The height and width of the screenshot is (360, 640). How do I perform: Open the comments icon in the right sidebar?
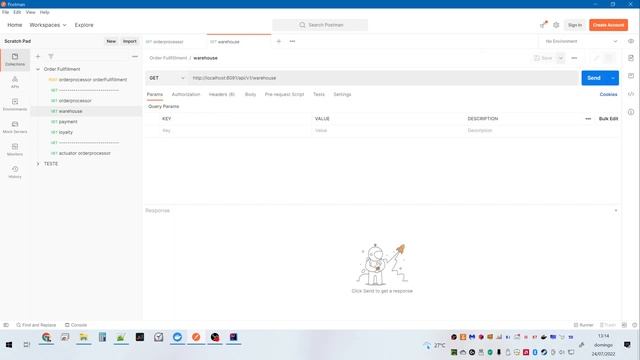pos(631,76)
